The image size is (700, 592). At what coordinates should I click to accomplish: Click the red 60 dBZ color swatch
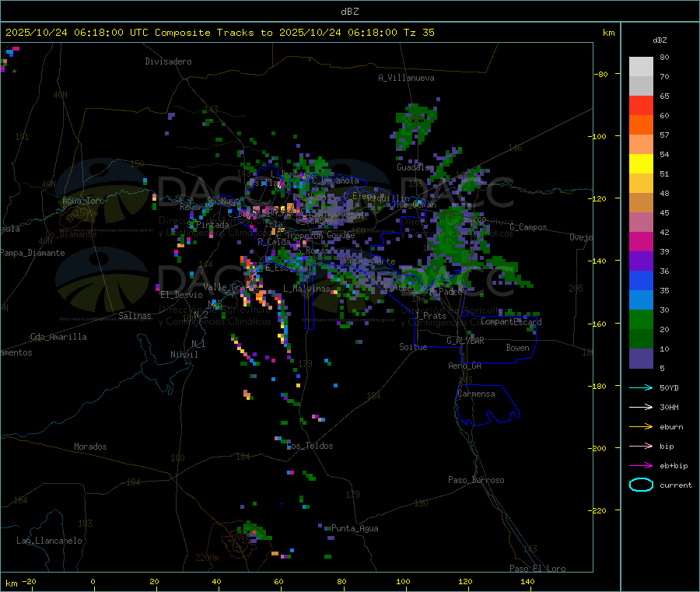pyautogui.click(x=641, y=105)
